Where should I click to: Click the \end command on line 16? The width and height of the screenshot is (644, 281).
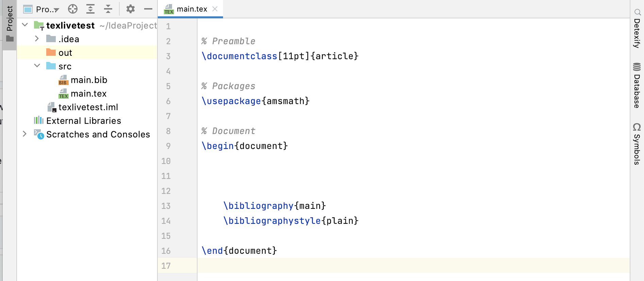[x=212, y=251]
